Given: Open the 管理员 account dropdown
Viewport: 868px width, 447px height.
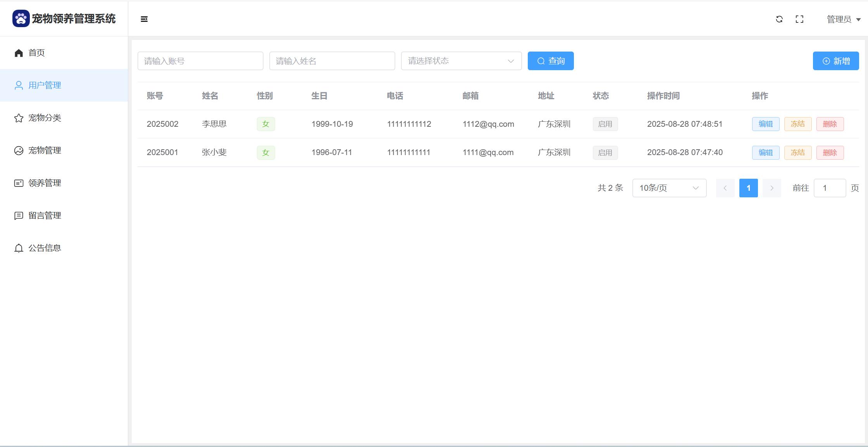Looking at the screenshot, I should (843, 19).
